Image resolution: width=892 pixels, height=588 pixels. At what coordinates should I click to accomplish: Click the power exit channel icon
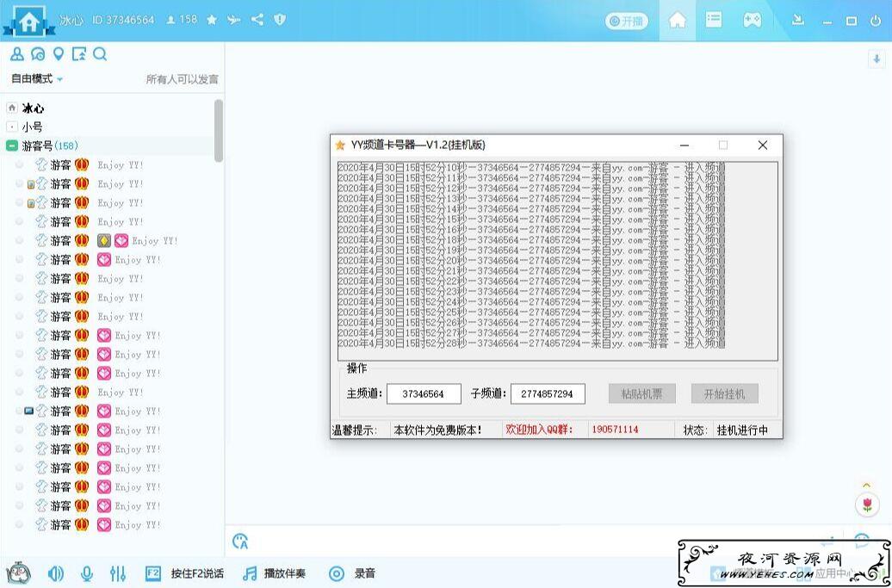[x=876, y=21]
